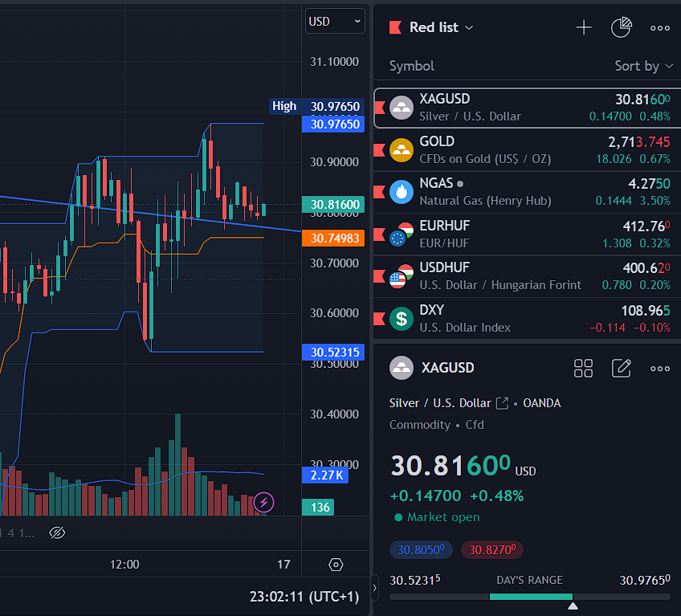681x616 pixels.
Task: Click the Day's Range slider bar
Action: [530, 597]
